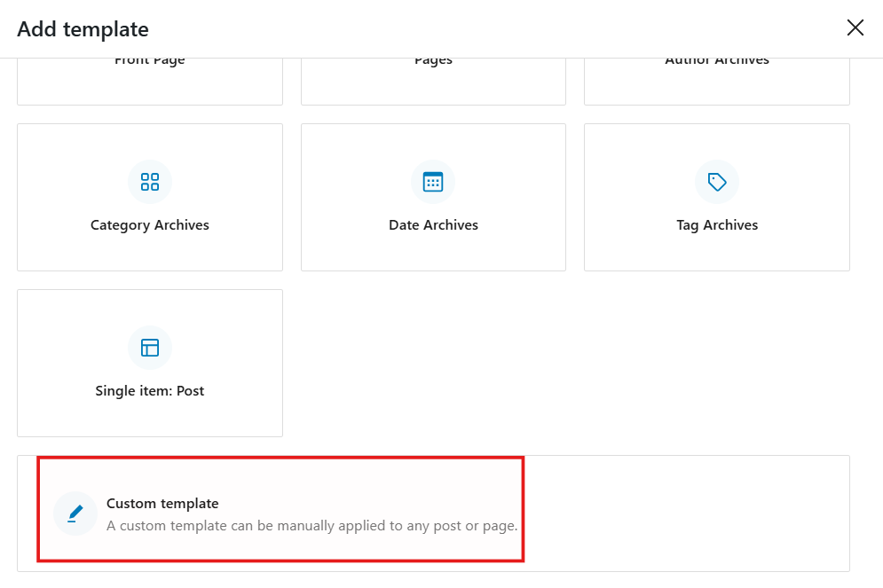Click the Custom template pencil icon

point(75,514)
